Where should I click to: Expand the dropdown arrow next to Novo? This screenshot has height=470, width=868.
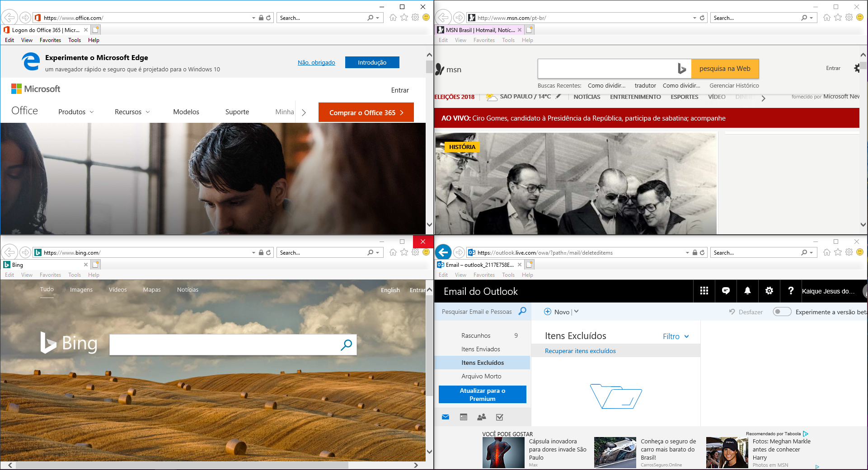click(x=576, y=312)
